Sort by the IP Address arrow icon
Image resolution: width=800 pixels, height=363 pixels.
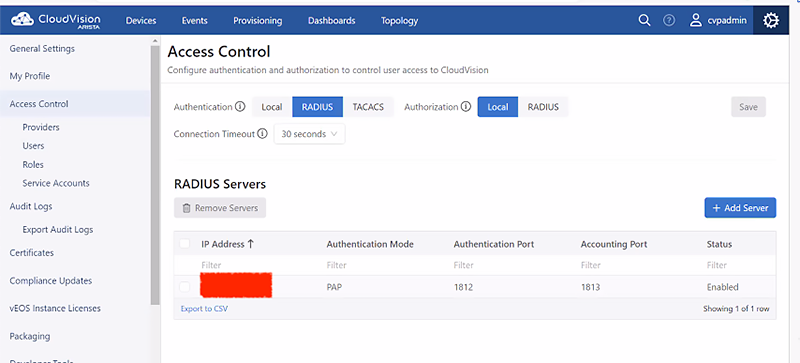[251, 244]
